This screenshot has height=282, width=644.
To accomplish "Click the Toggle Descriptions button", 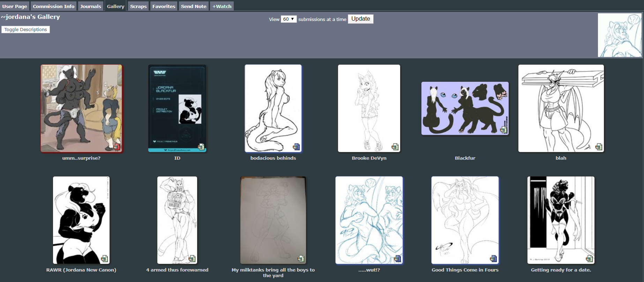I will [x=25, y=30].
